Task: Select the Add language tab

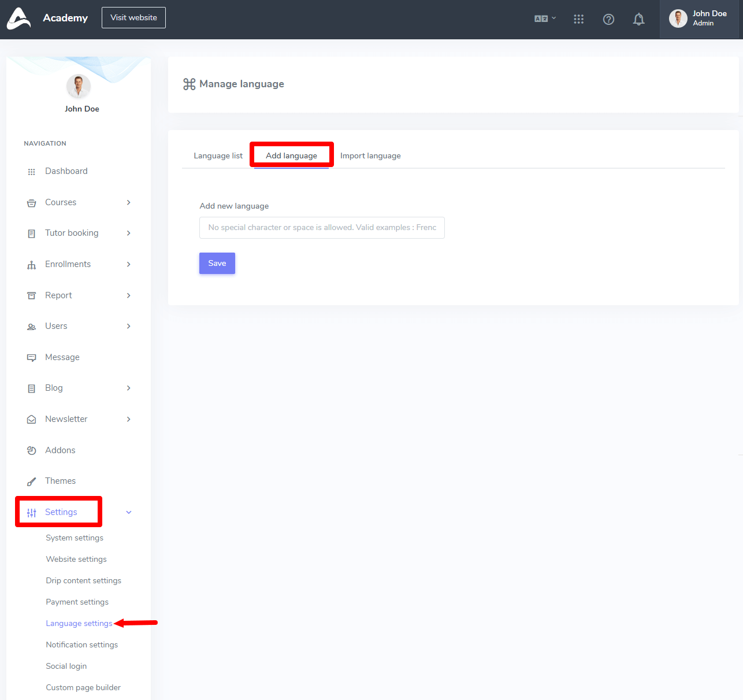Action: pyautogui.click(x=291, y=155)
